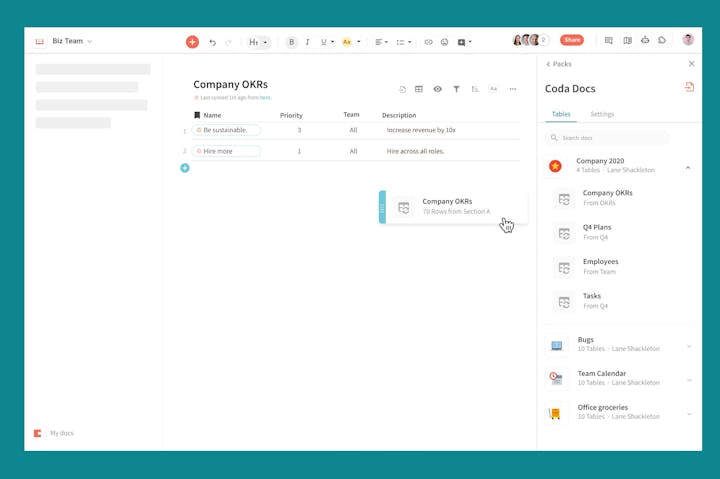Screen dimensions: 720x479
Task: Collapse the Company 2020 doc
Action: pos(688,167)
